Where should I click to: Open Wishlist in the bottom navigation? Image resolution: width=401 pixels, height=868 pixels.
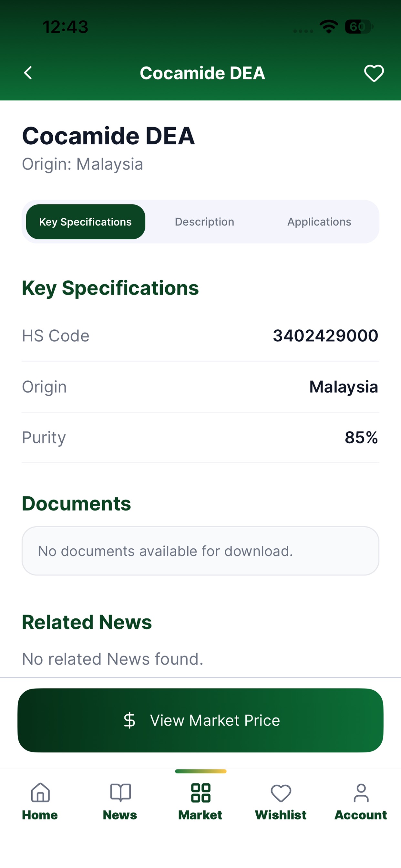[x=281, y=801]
